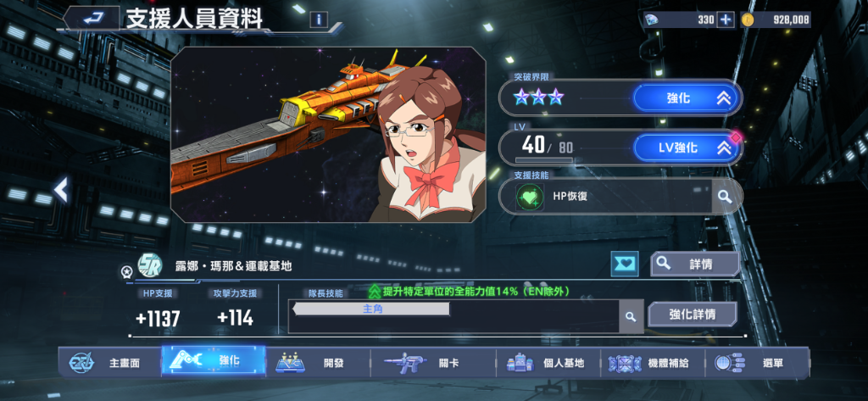Tap the green heart HP恢復 skill icon
This screenshot has height=401, width=868.
point(529,197)
